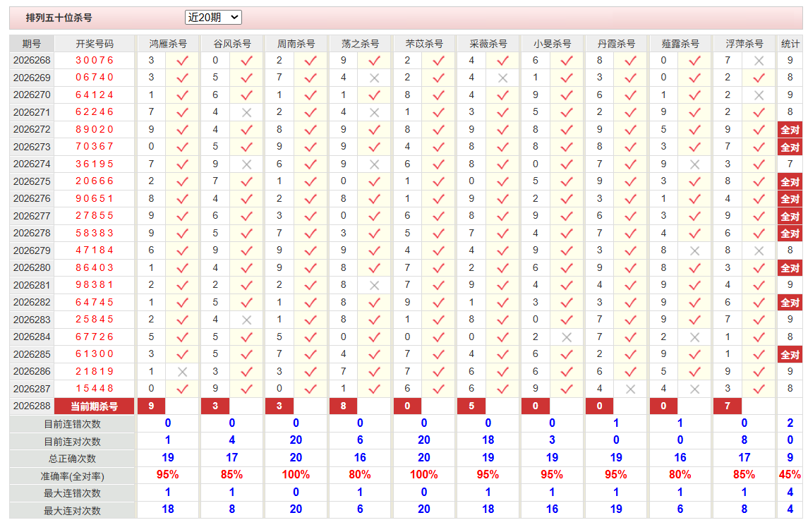Click the 谷风杀号 X mark in row 2026274
808x532 pixels.
point(246,164)
